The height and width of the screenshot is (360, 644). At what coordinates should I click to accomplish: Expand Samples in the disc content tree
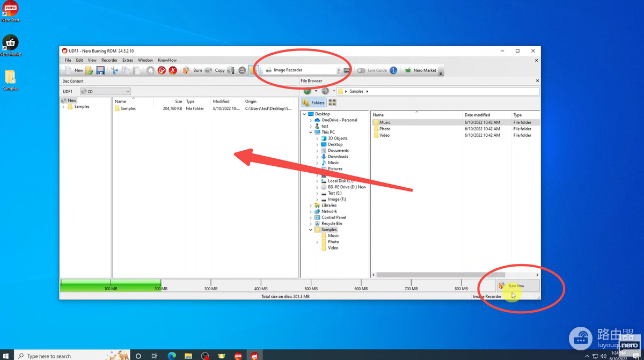click(64, 107)
